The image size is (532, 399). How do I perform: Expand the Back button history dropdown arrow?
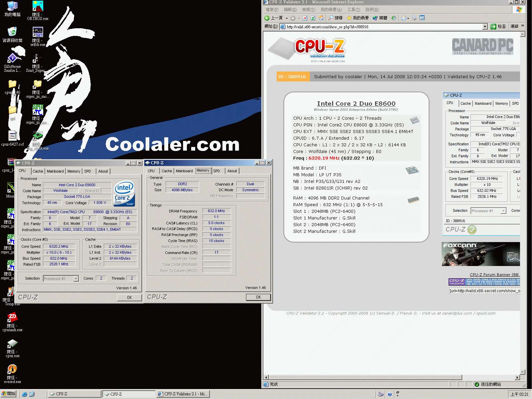coord(287,18)
